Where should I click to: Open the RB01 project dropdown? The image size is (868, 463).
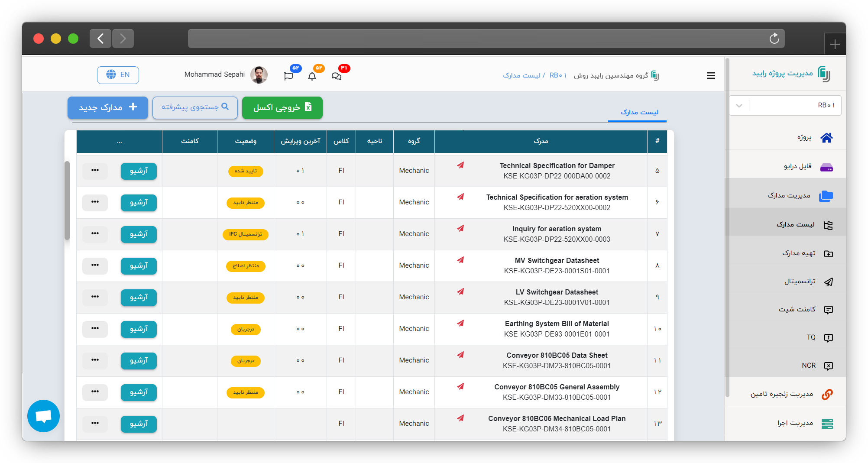785,105
